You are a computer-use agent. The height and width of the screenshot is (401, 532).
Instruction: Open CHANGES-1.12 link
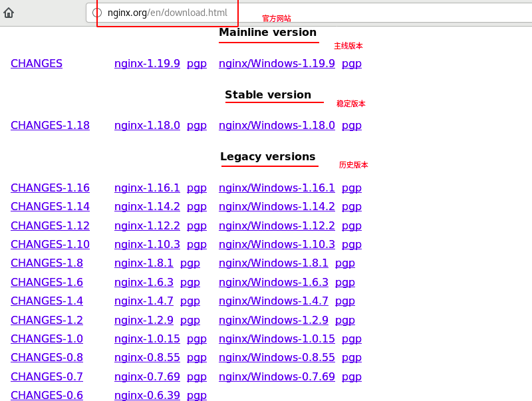tap(51, 225)
